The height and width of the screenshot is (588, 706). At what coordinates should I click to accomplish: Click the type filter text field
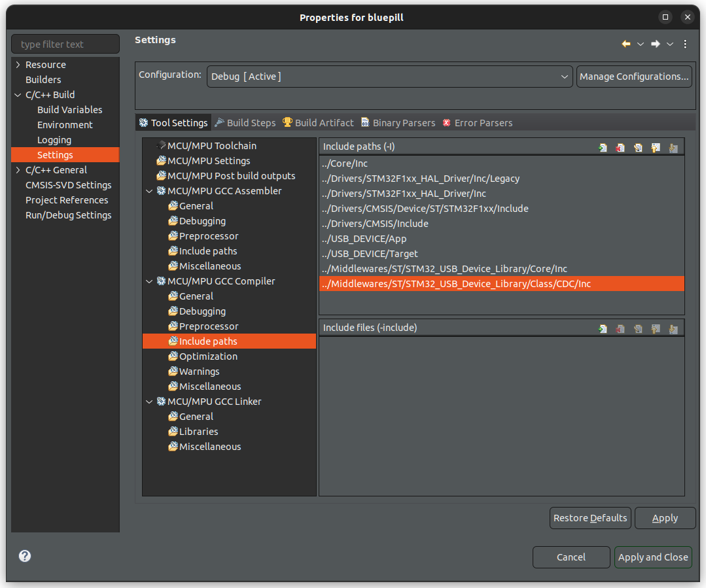65,44
